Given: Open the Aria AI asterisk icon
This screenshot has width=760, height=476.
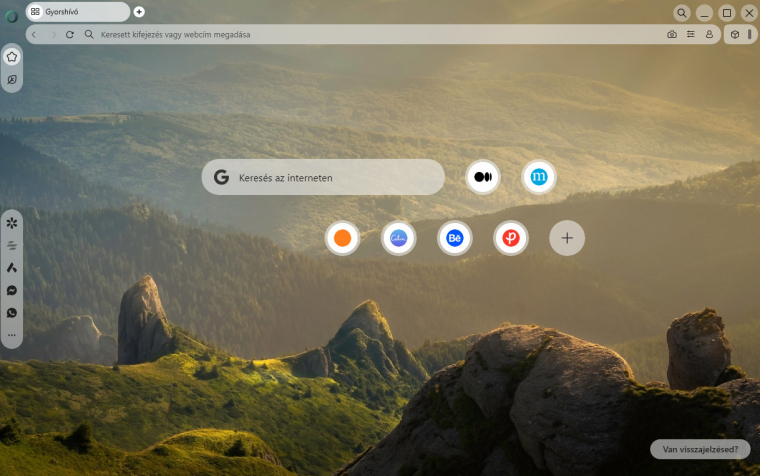Looking at the screenshot, I should [12, 223].
